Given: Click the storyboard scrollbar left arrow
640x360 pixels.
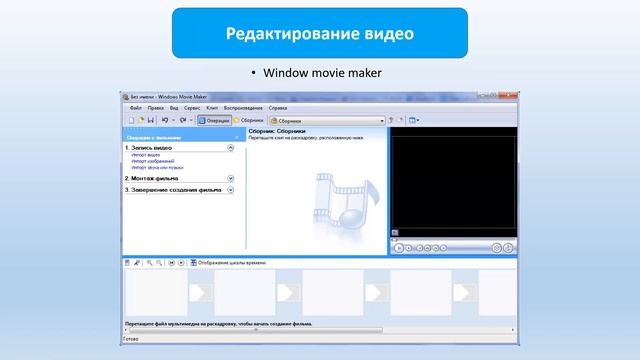Looking at the screenshot, I should pos(126,330).
